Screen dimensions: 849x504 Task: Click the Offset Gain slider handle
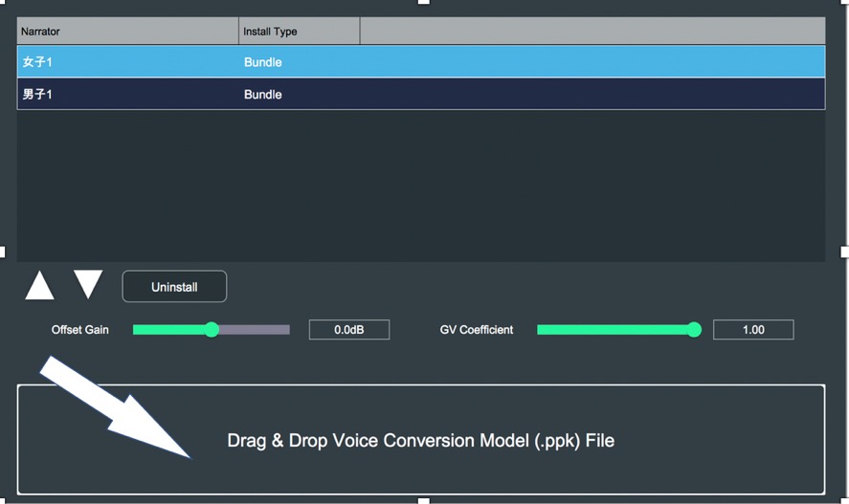pyautogui.click(x=212, y=330)
